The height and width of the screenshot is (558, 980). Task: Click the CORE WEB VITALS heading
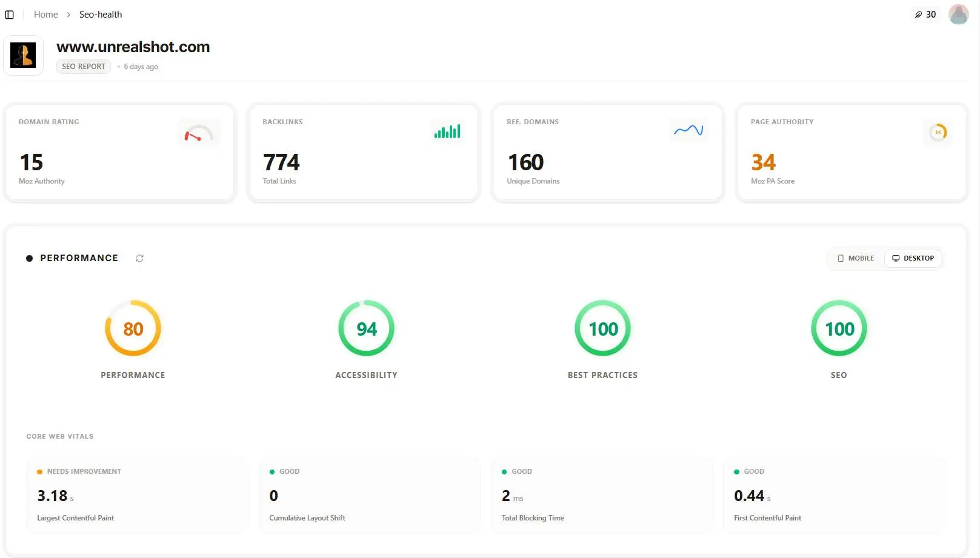(60, 436)
